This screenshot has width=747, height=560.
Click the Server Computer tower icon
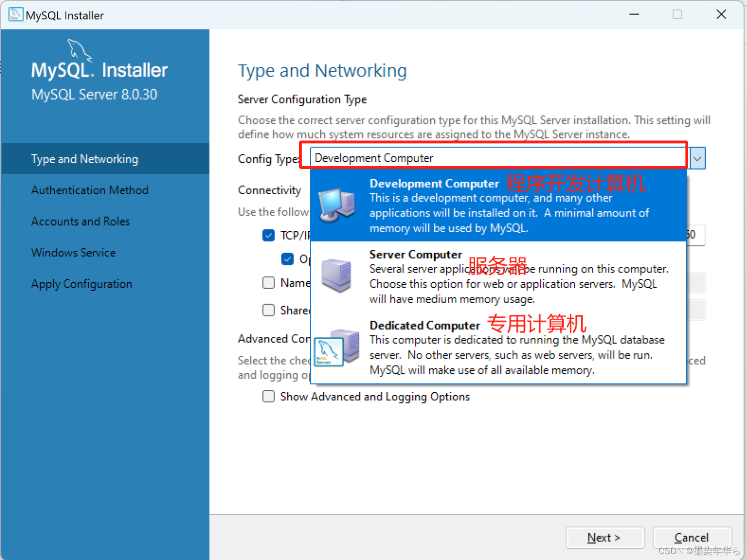(337, 276)
